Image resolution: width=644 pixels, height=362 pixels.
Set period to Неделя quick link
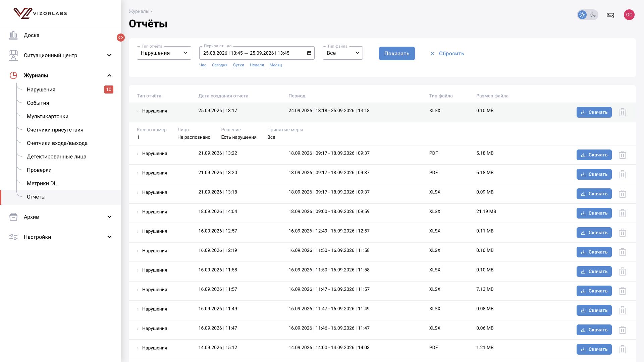tap(257, 65)
